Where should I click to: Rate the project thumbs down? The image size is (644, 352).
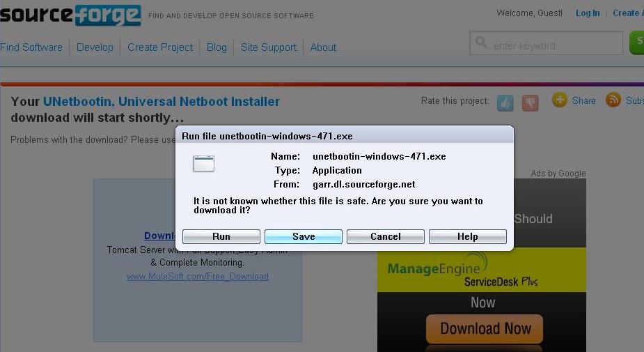point(531,102)
